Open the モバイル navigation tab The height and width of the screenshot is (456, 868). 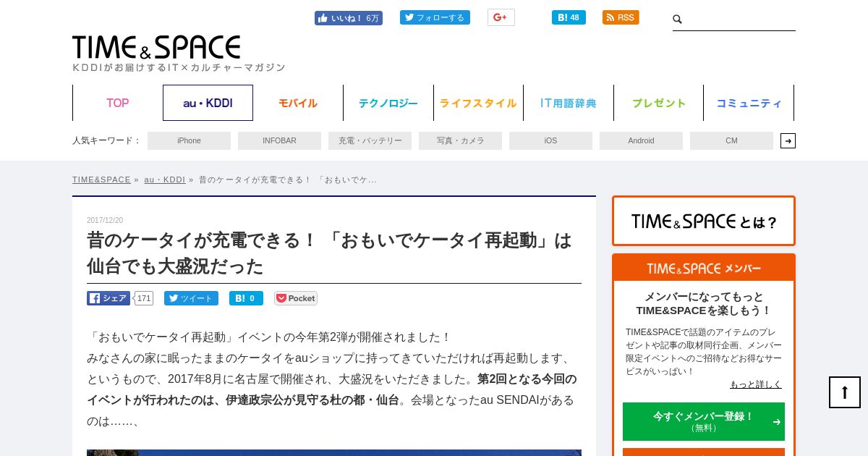pos(298,103)
